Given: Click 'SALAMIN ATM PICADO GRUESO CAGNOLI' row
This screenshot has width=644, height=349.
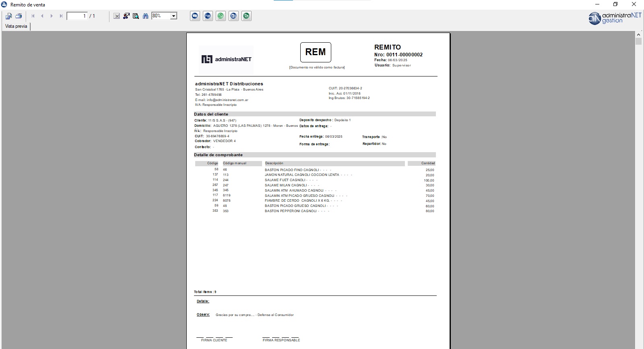Looking at the screenshot, I should pyautogui.click(x=315, y=196).
